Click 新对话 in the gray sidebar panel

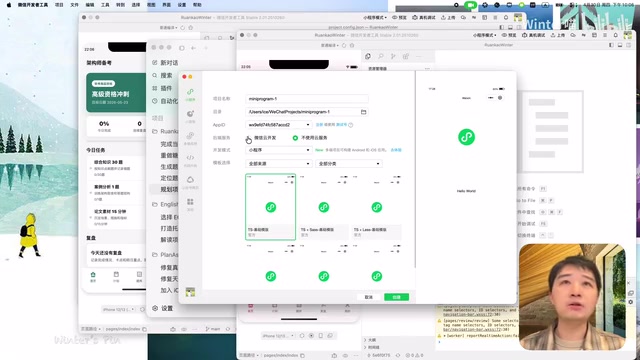(165, 62)
